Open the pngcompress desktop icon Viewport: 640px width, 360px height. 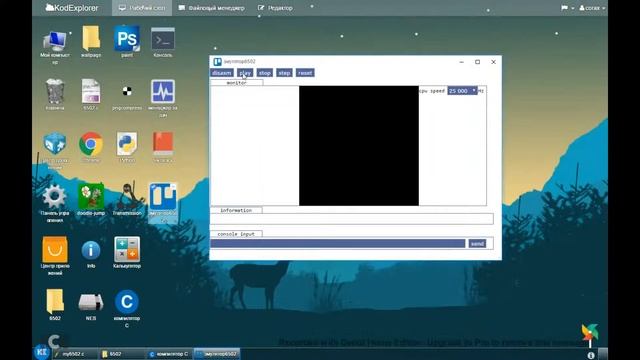[x=127, y=91]
